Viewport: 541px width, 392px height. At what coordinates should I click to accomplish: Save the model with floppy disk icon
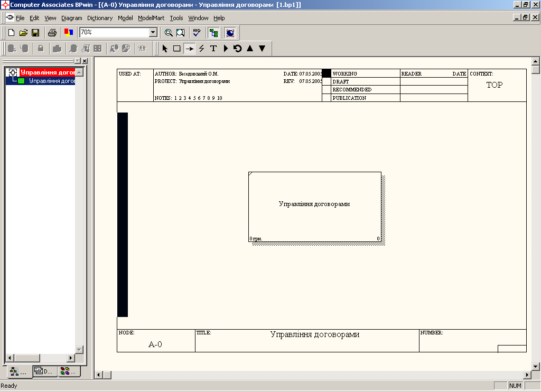tap(35, 33)
